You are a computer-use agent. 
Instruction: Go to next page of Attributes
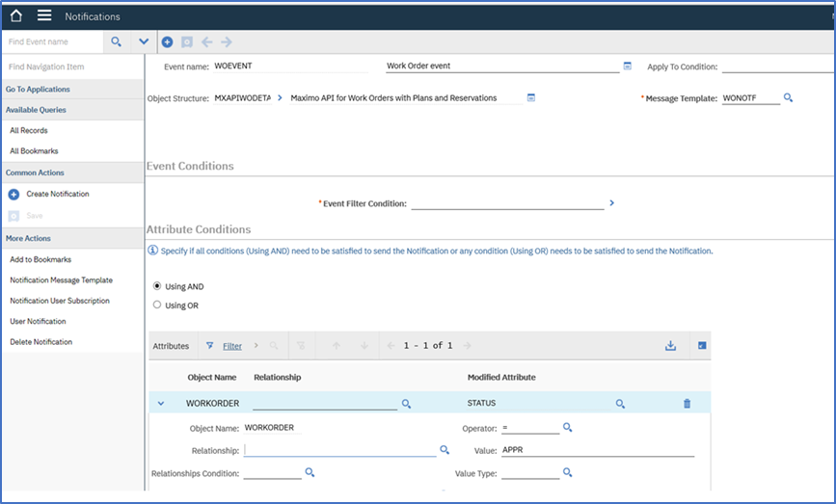[x=467, y=346]
